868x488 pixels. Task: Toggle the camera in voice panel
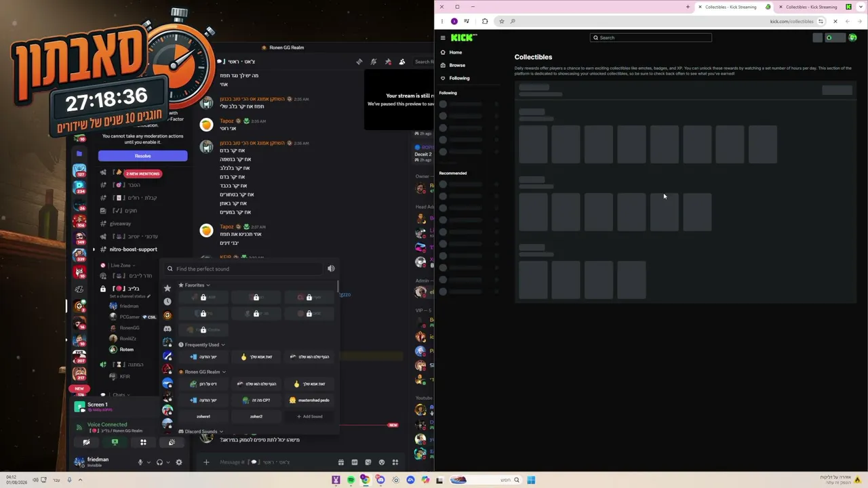(x=86, y=443)
